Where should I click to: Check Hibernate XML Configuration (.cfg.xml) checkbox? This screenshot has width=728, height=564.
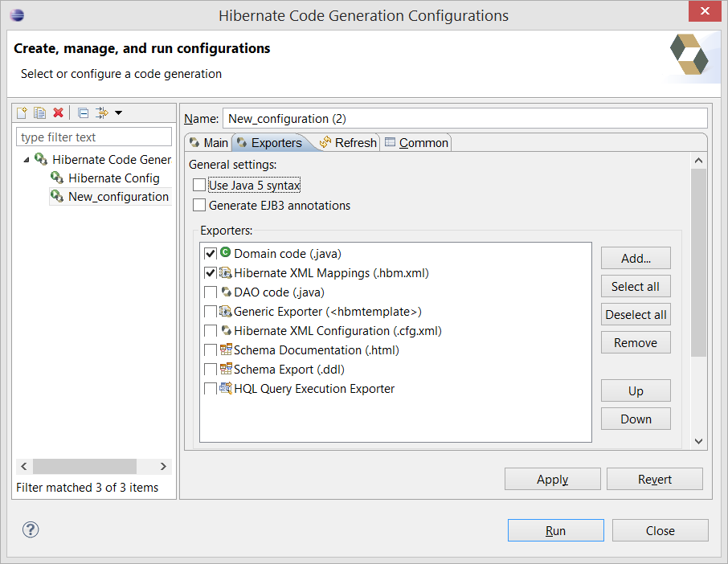[x=211, y=330]
